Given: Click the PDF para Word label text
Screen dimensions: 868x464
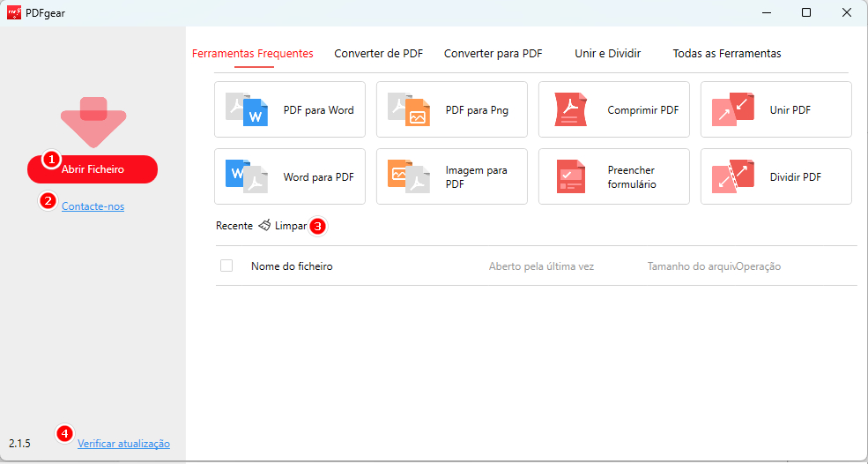Looking at the screenshot, I should [x=318, y=109].
